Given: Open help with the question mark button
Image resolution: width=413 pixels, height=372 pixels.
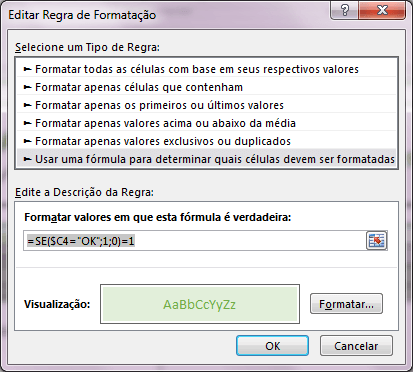Looking at the screenshot, I should (x=344, y=11).
